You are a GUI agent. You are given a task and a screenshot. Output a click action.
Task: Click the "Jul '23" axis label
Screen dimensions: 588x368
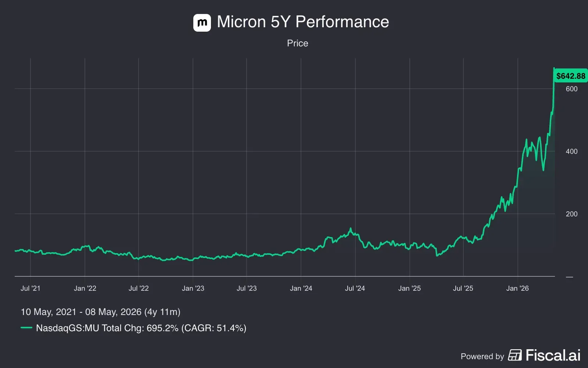[247, 288]
